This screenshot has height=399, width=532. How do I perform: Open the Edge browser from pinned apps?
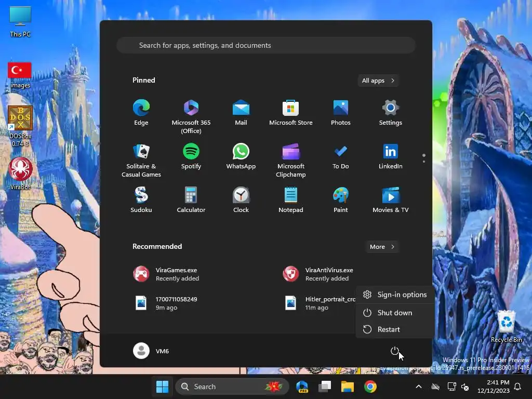[x=141, y=113]
